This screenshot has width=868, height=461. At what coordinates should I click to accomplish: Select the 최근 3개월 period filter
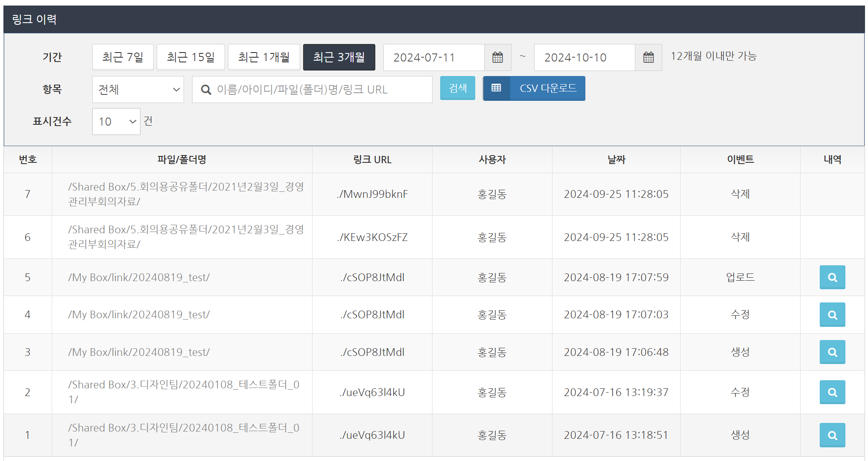point(339,57)
